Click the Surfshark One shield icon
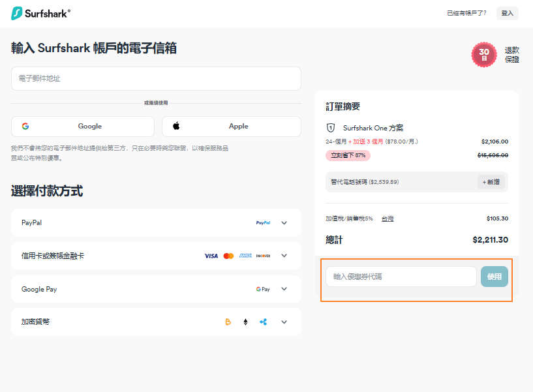The height and width of the screenshot is (392, 533). point(331,128)
